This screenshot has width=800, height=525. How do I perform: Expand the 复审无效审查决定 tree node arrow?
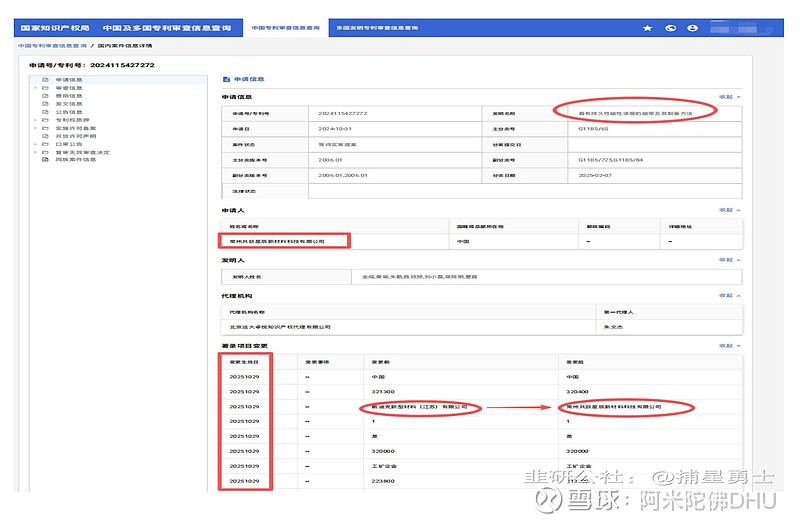[x=35, y=152]
